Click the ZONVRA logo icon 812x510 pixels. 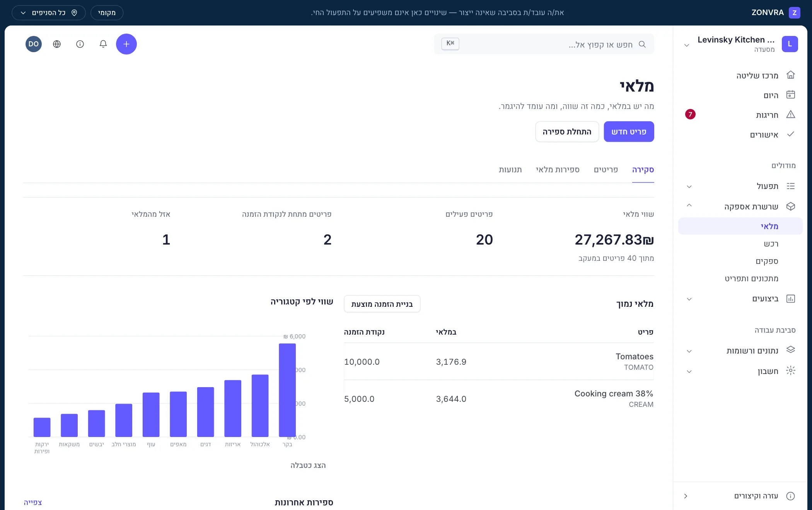tap(794, 13)
